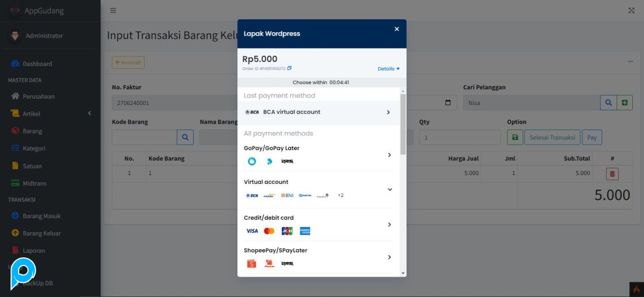This screenshot has height=297, width=644.
Task: Click the green add customer plus button
Action: click(x=625, y=103)
